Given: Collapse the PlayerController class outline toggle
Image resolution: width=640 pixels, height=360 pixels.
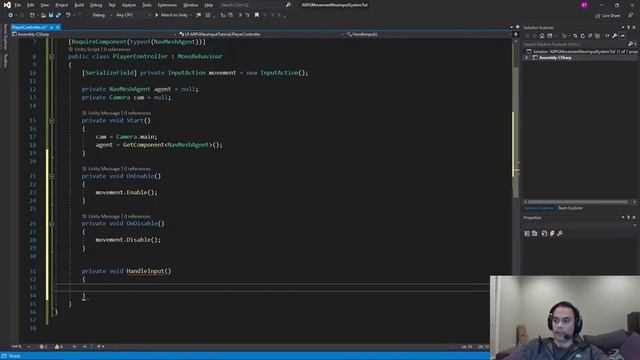Looking at the screenshot, I should pyautogui.click(x=52, y=57).
